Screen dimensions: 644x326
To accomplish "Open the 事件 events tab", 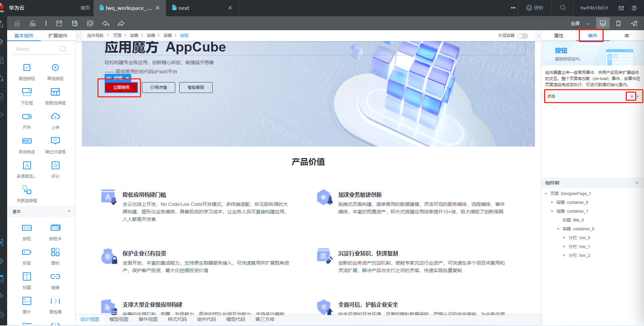I will (592, 36).
